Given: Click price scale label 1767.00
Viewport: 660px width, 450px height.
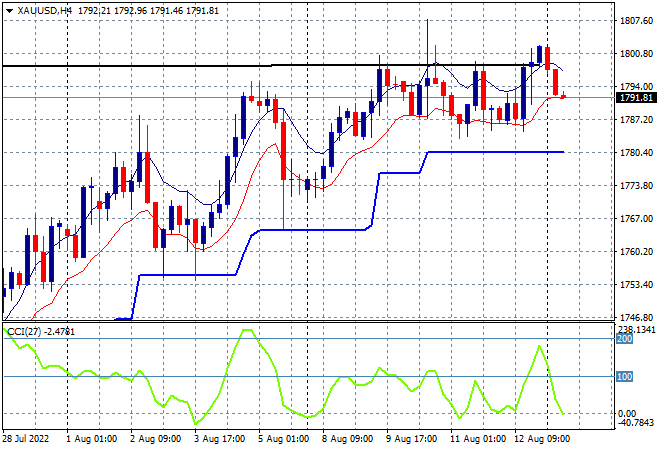Looking at the screenshot, I should coord(636,218).
